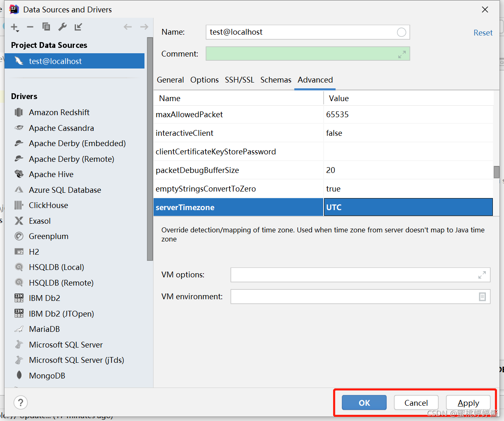Select Microsoft SQL Server (jTds) driver
The width and height of the screenshot is (504, 421).
76,360
